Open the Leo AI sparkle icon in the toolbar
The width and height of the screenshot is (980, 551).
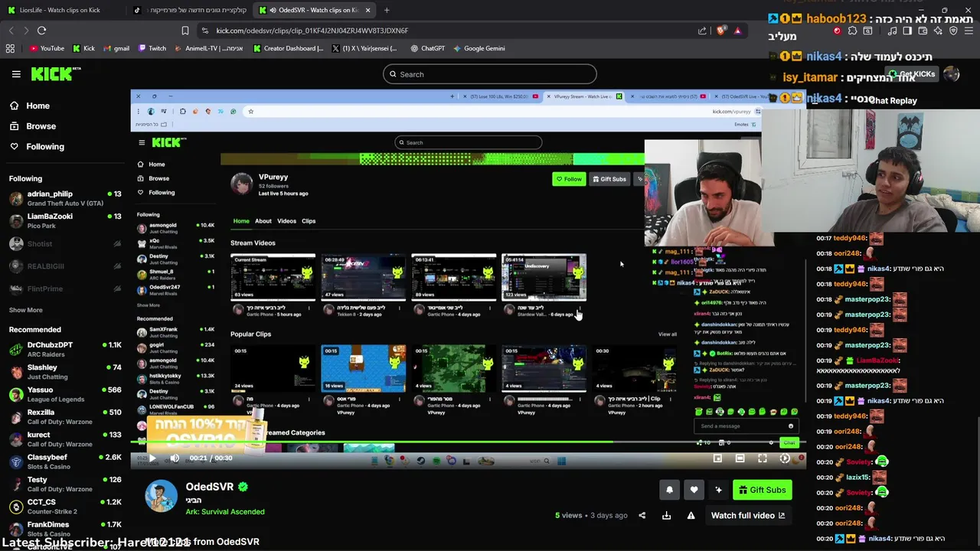click(x=938, y=31)
